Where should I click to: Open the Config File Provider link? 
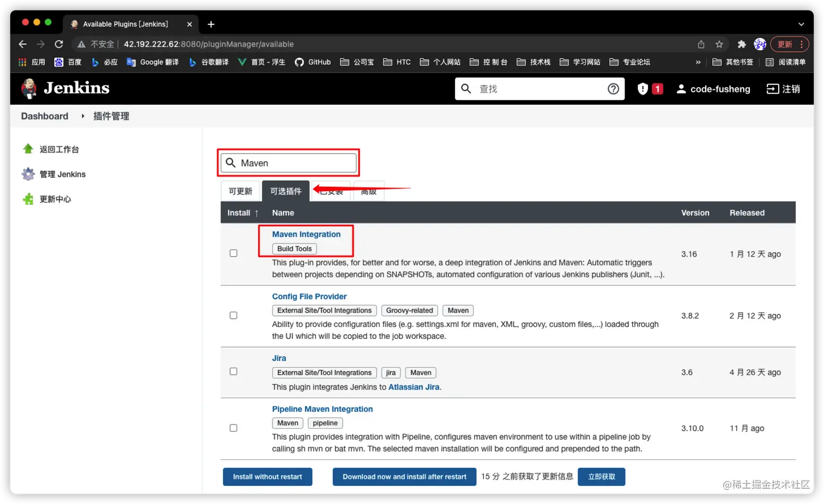click(310, 296)
